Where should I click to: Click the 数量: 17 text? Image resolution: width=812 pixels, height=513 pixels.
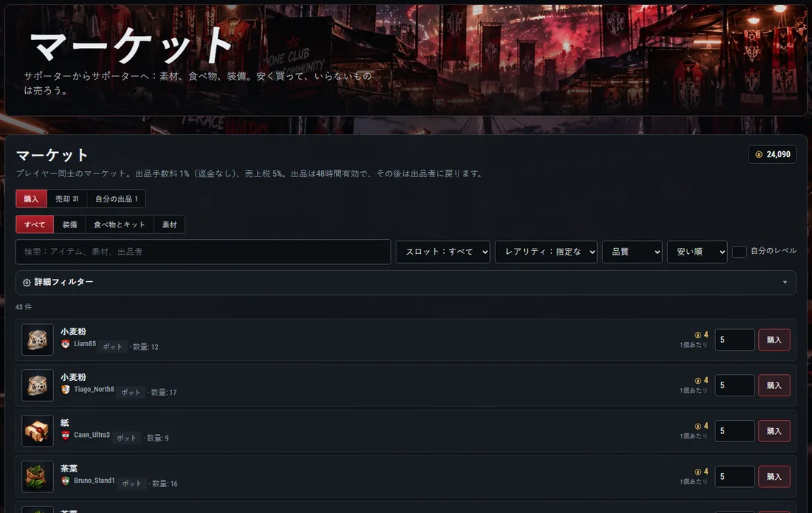point(164,393)
